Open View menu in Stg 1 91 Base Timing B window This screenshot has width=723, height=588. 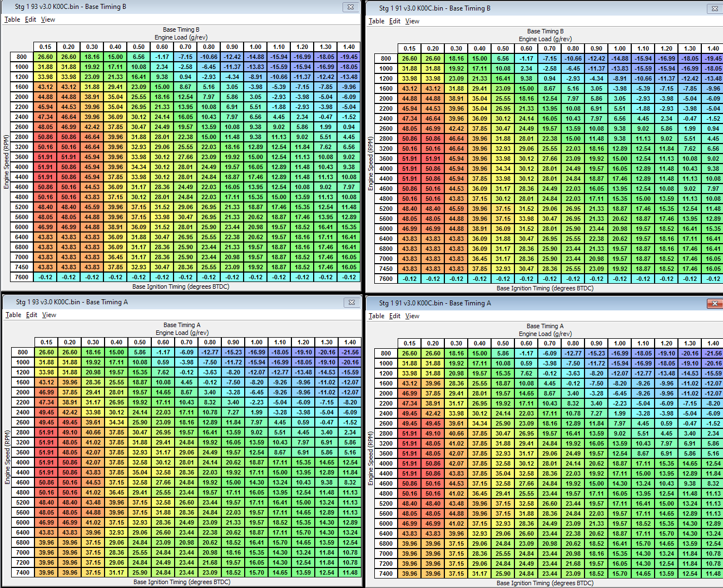pyautogui.click(x=413, y=21)
